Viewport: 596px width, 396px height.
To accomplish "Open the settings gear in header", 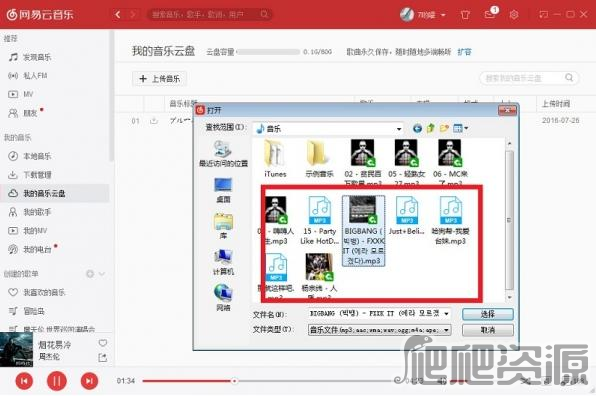I will pyautogui.click(x=514, y=15).
